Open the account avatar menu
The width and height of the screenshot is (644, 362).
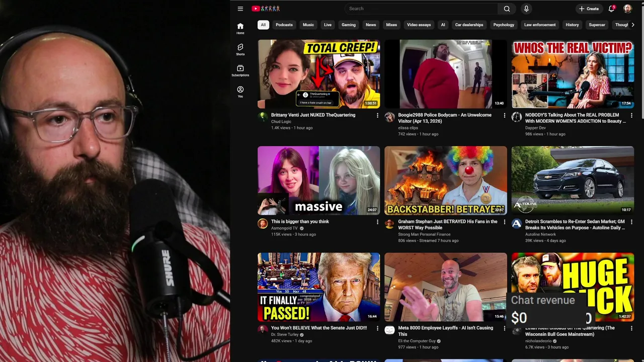coord(627,9)
